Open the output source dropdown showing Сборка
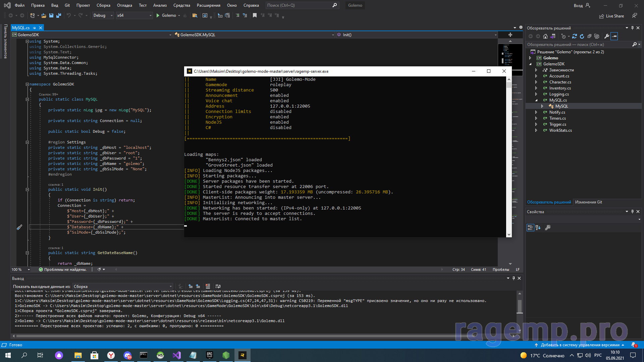 click(123, 287)
